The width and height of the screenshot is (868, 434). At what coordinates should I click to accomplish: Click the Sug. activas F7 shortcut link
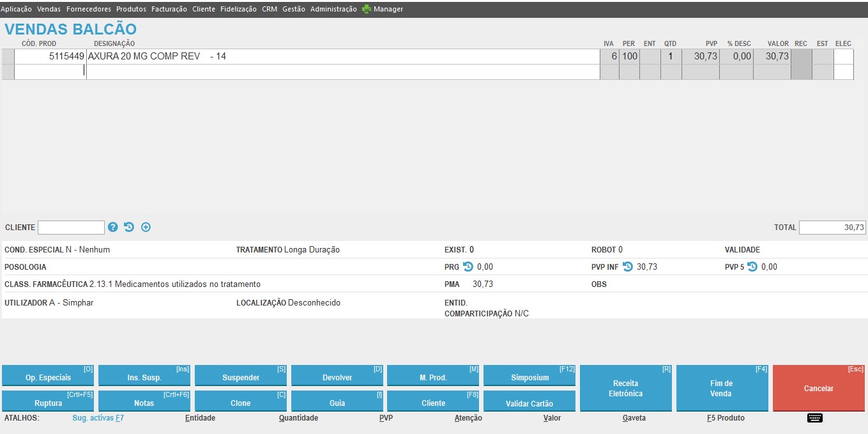[x=98, y=418]
